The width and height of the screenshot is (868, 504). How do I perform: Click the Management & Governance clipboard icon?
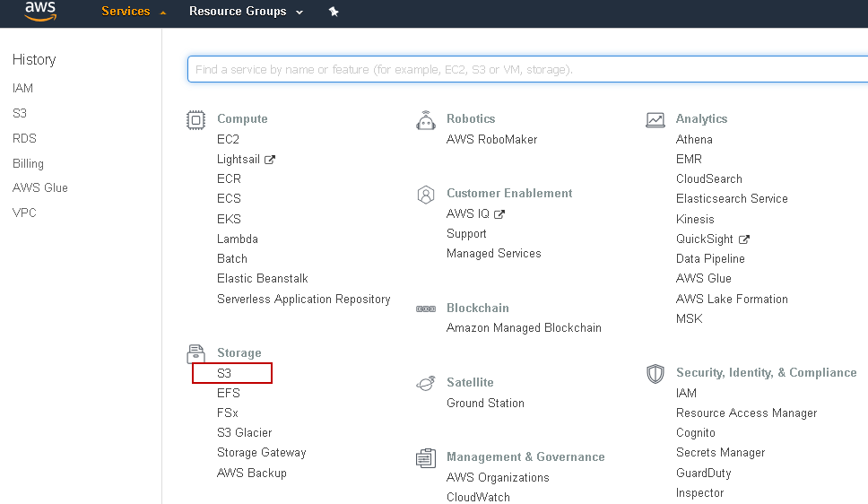click(x=426, y=458)
